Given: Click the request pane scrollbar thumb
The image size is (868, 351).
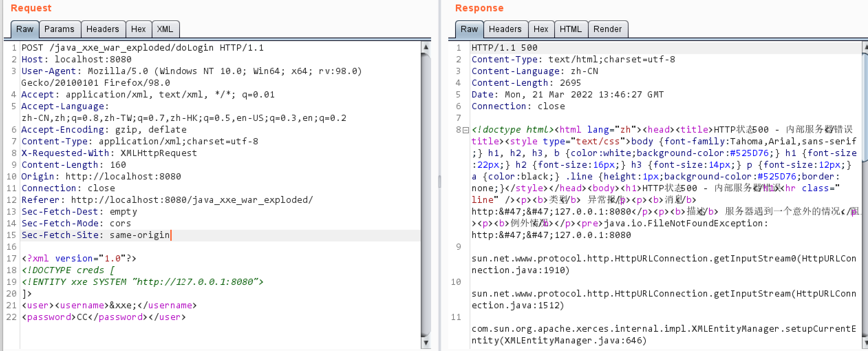Looking at the screenshot, I should (426, 195).
